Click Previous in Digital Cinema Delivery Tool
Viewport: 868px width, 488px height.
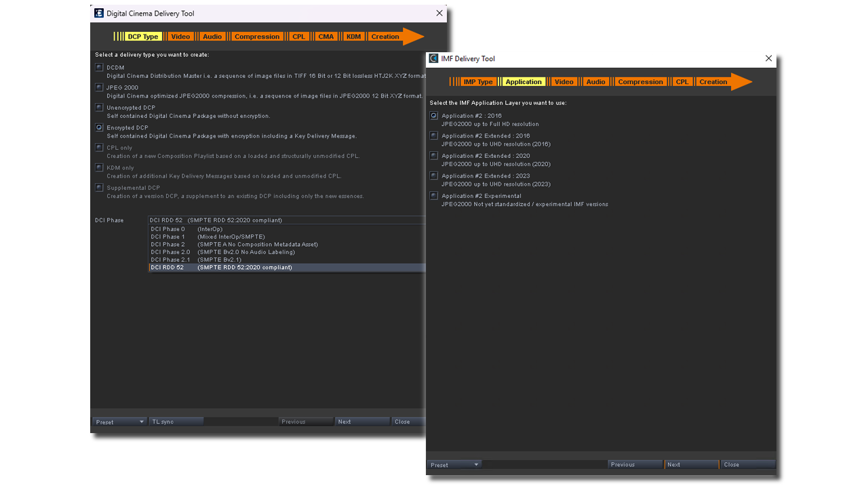(306, 422)
